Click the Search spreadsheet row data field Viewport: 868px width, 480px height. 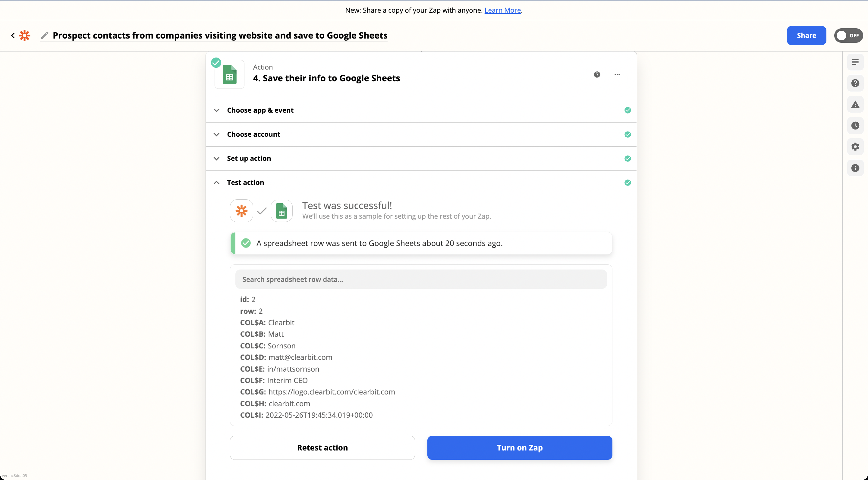tap(421, 279)
